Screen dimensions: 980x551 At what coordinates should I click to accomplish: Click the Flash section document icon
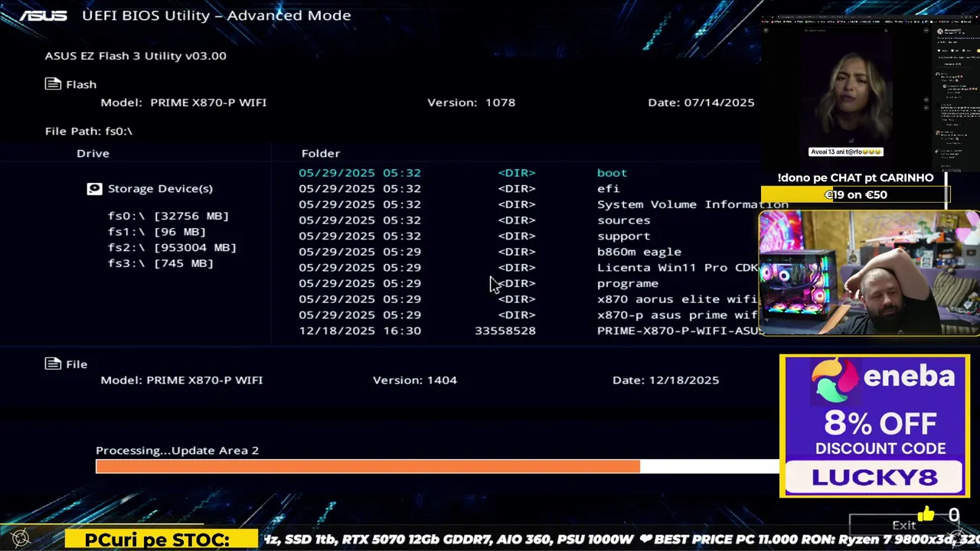tap(53, 84)
